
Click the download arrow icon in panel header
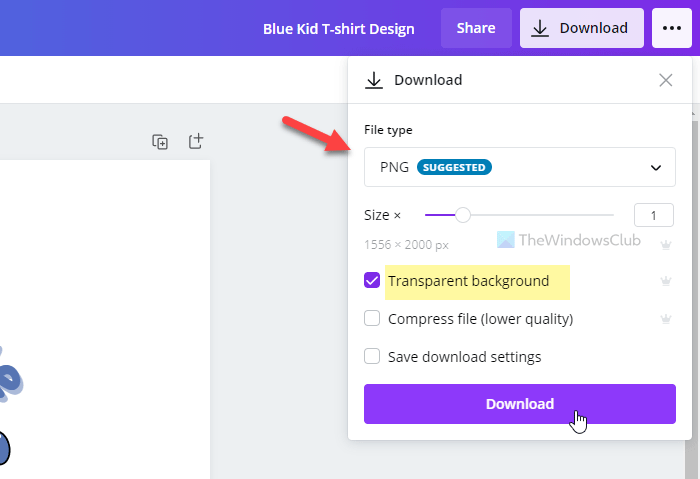[374, 81]
